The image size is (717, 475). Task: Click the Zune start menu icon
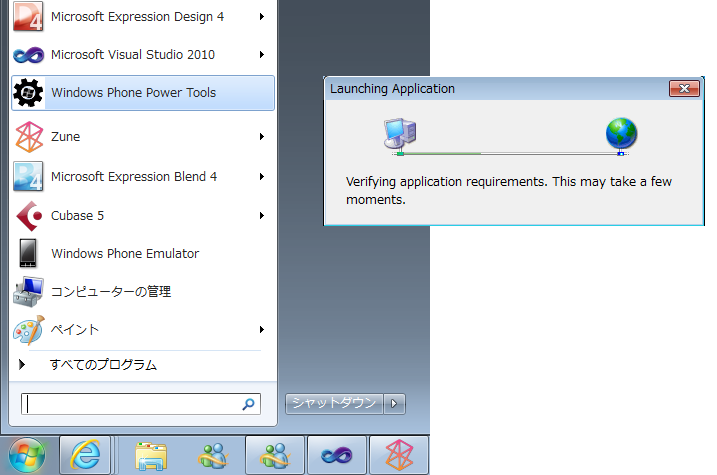point(29,137)
